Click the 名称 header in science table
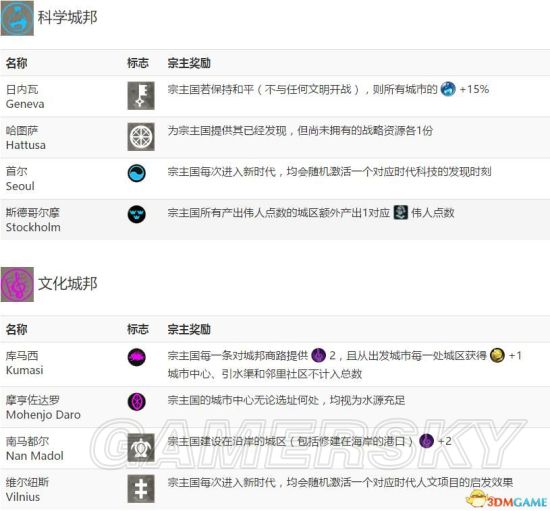Screen dimensions: 550x511 coord(16,63)
